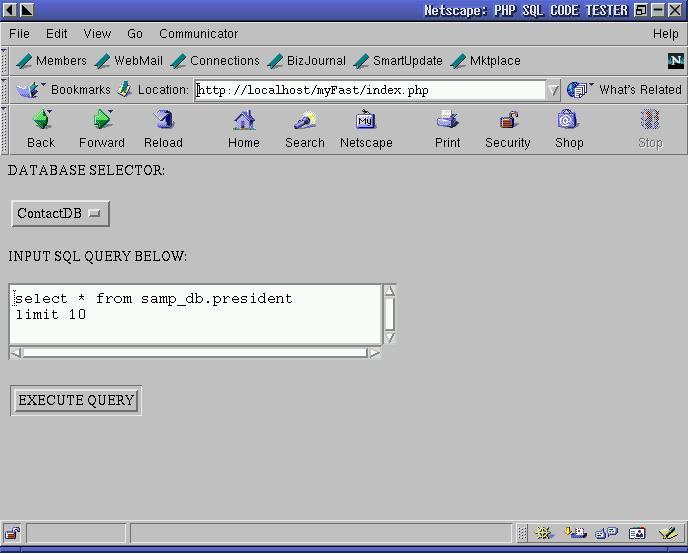Image resolution: width=688 pixels, height=553 pixels.
Task: Open the Location URL history dropdown arrow
Action: click(x=552, y=90)
